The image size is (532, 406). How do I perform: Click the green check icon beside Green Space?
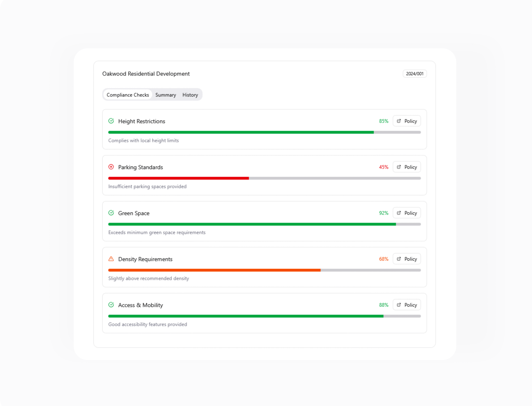(111, 213)
